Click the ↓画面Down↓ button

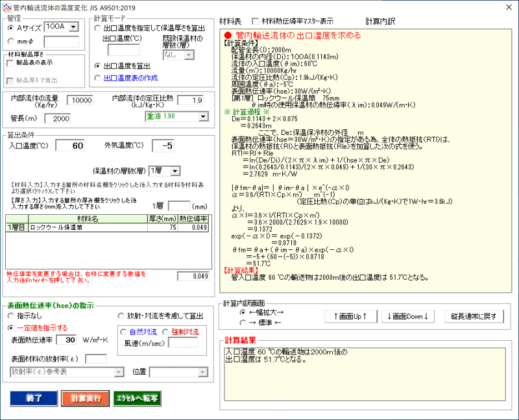407,316
